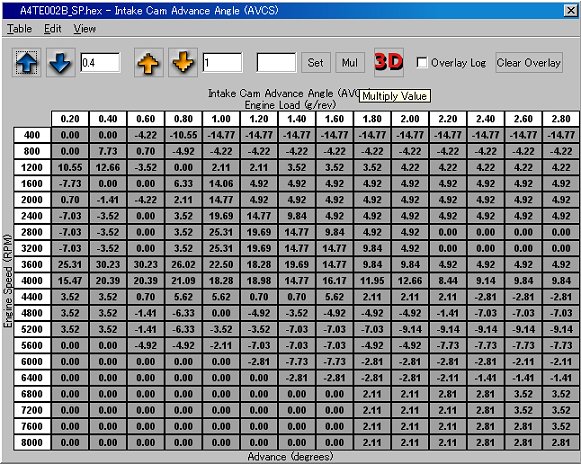Select the 30.23 cell at 3600 RPM, 0.40 load
Viewport: 581px width, 464px height.
pos(108,265)
